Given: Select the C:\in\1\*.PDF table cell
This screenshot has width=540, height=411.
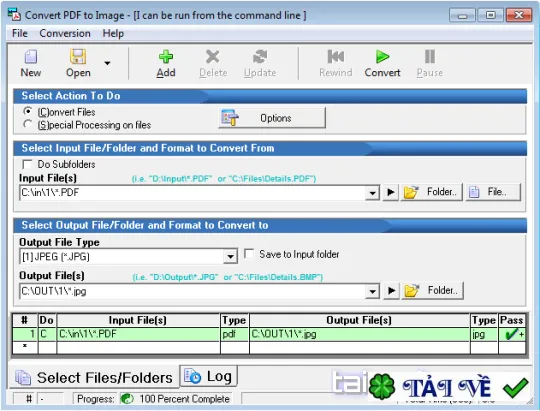Looking at the screenshot, I should [x=138, y=334].
